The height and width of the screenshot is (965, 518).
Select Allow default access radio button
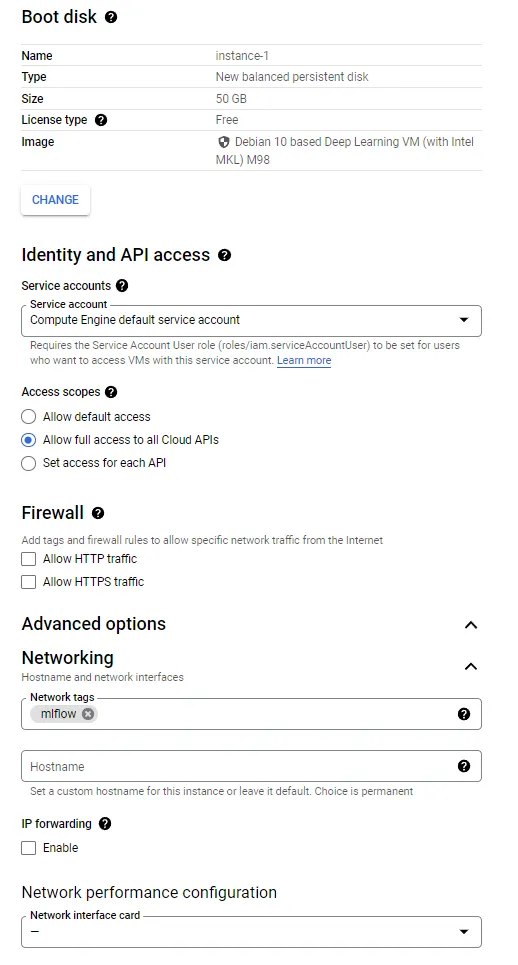point(28,417)
